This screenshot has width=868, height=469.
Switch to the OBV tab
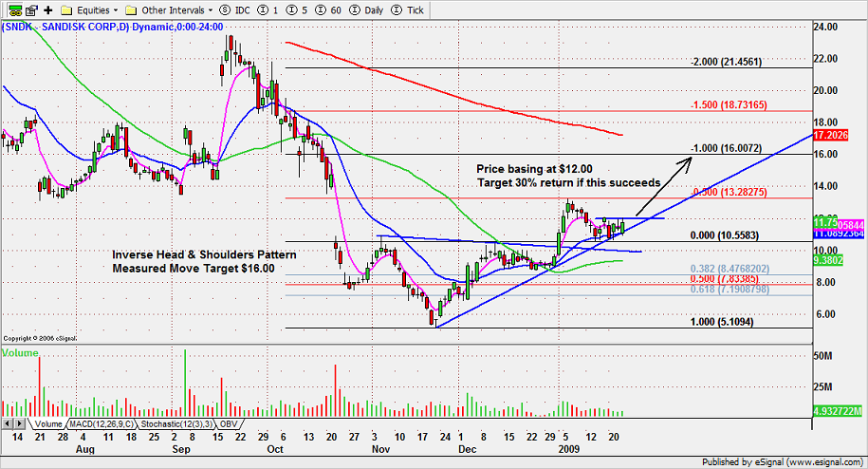tap(229, 424)
